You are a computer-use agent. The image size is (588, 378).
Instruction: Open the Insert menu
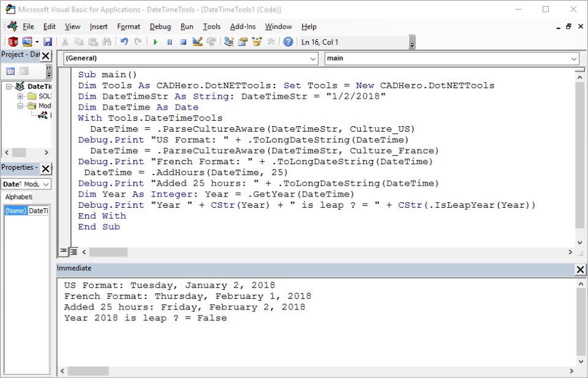click(99, 26)
